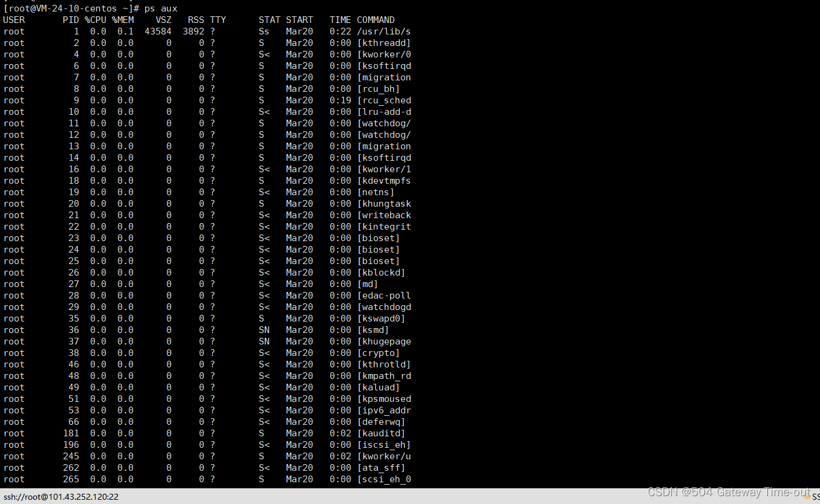Click the [netns] command text

pyautogui.click(x=376, y=192)
